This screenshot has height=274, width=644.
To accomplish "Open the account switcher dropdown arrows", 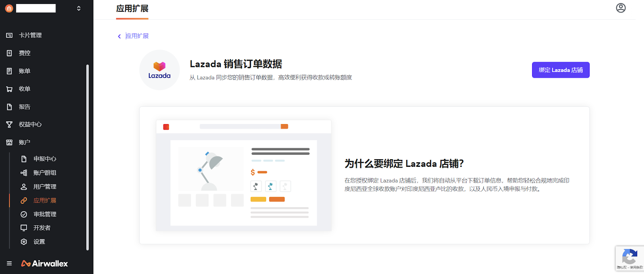I will [79, 8].
